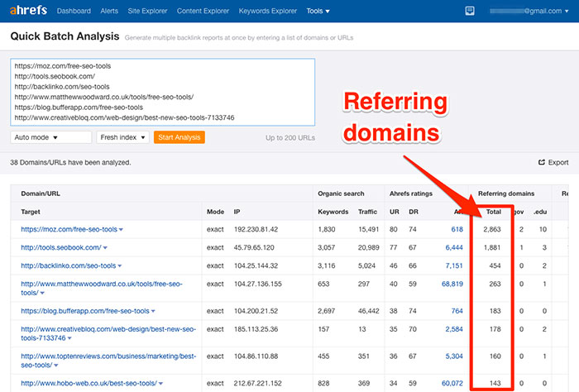Go to Site Explorer
The width and height of the screenshot is (579, 392).
coord(147,11)
